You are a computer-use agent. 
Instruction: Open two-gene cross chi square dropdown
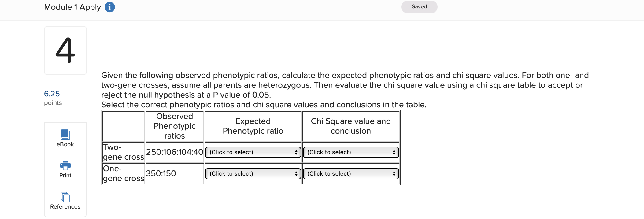pyautogui.click(x=351, y=152)
